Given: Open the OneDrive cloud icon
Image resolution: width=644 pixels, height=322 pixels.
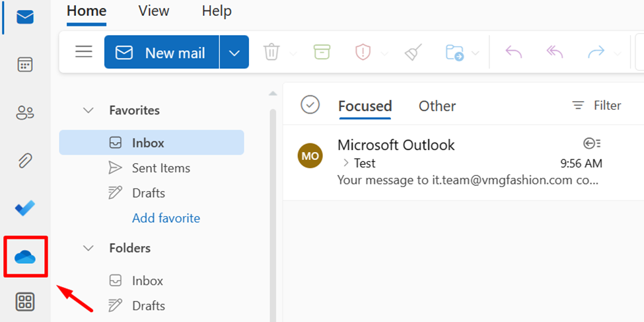Looking at the screenshot, I should (25, 257).
